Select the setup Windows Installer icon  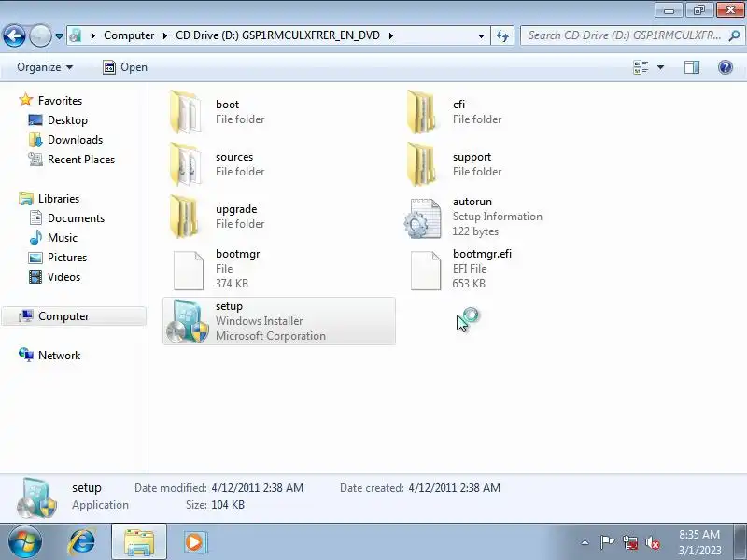(x=189, y=321)
